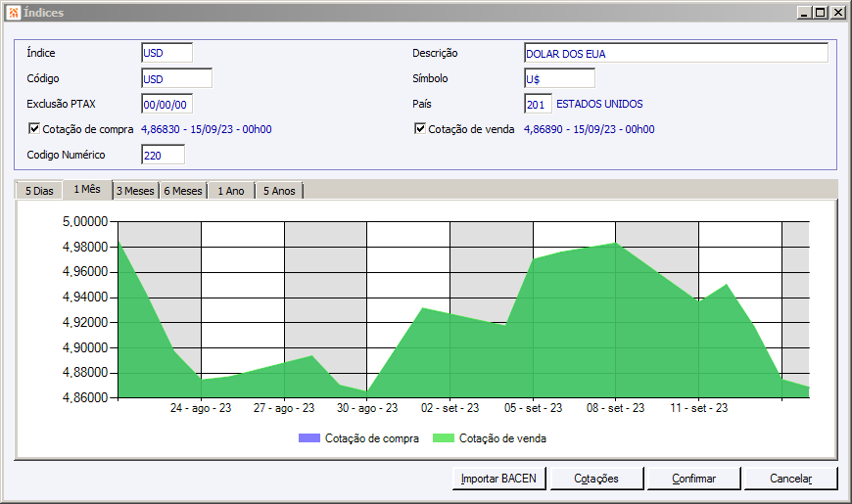Focus the Índice input field

[x=166, y=53]
